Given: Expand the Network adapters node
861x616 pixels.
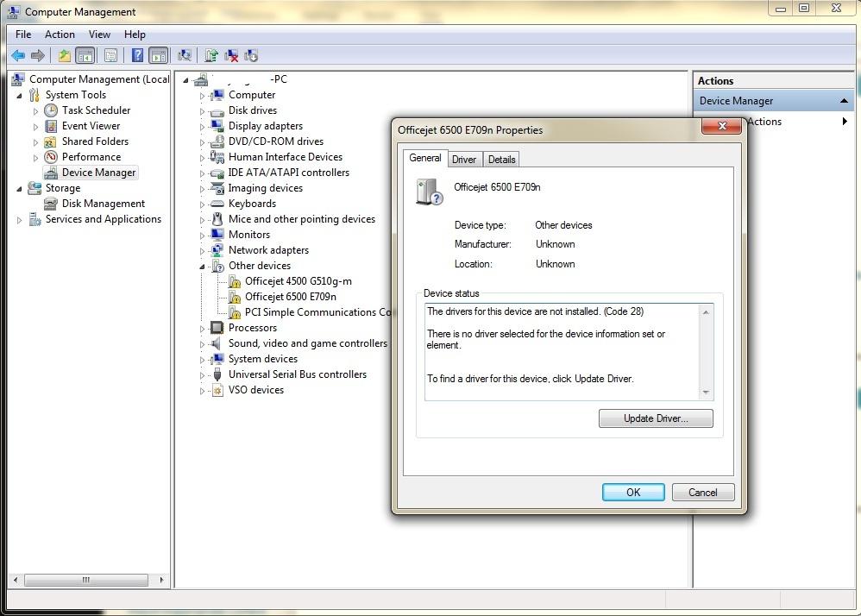Looking at the screenshot, I should [x=203, y=251].
